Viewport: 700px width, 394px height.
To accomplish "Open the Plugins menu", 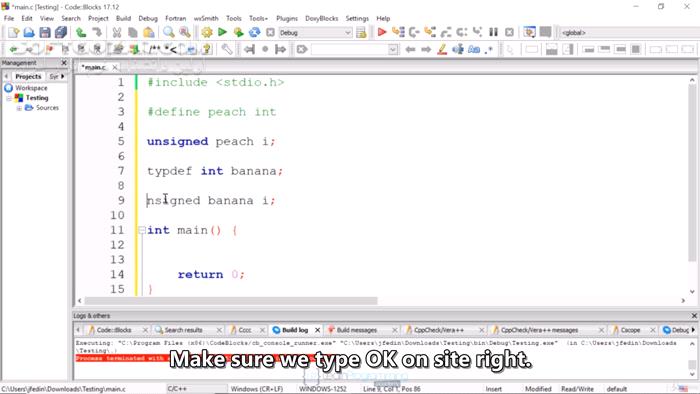I will [287, 18].
